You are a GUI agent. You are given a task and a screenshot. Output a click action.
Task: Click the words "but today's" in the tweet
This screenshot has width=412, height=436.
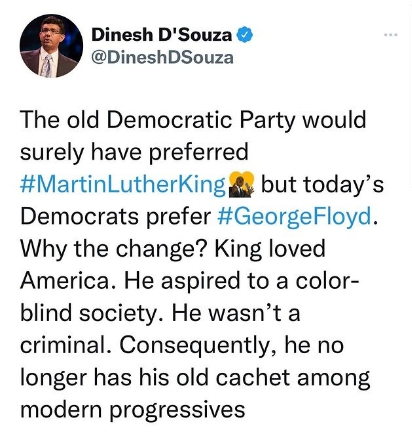[x=322, y=184]
